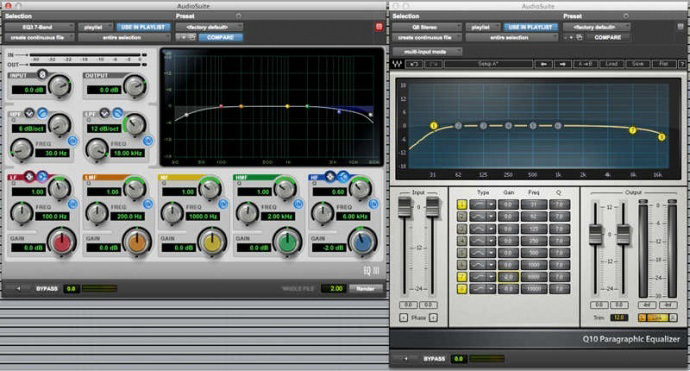Viewport: 690px width, 371px height.
Task: Open factory default preset menu in EQ3
Action: [x=209, y=27]
